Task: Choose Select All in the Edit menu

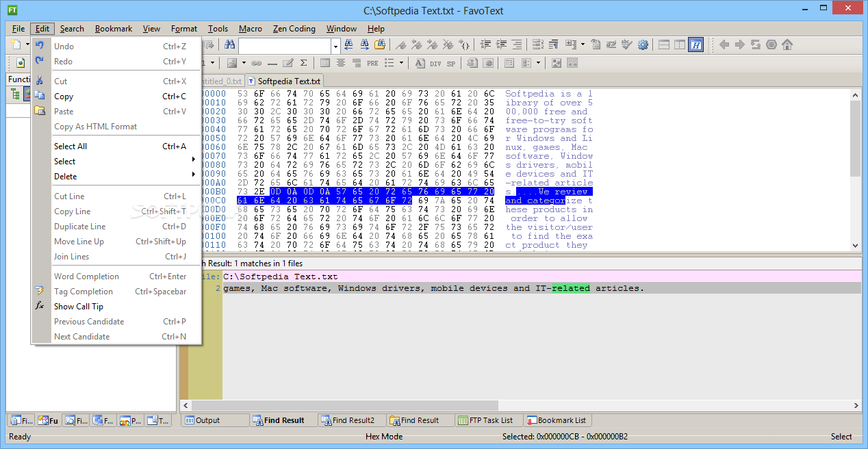Action: [116, 146]
